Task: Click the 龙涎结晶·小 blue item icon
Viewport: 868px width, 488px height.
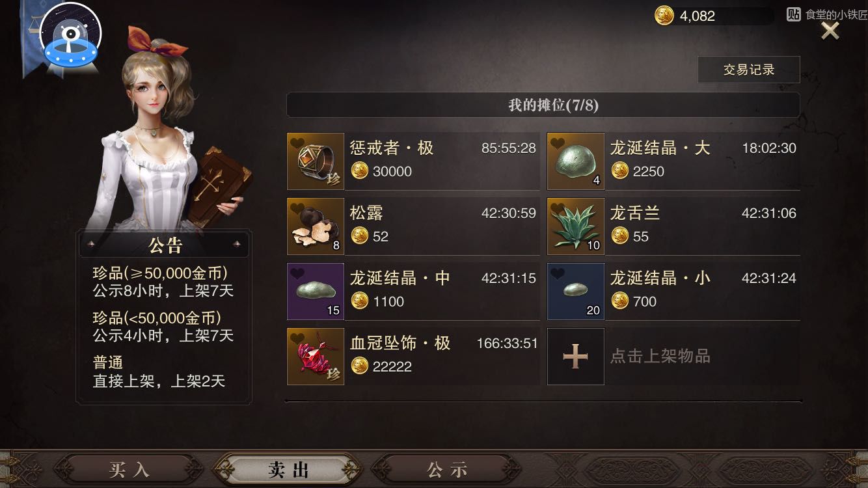Action: tap(576, 291)
